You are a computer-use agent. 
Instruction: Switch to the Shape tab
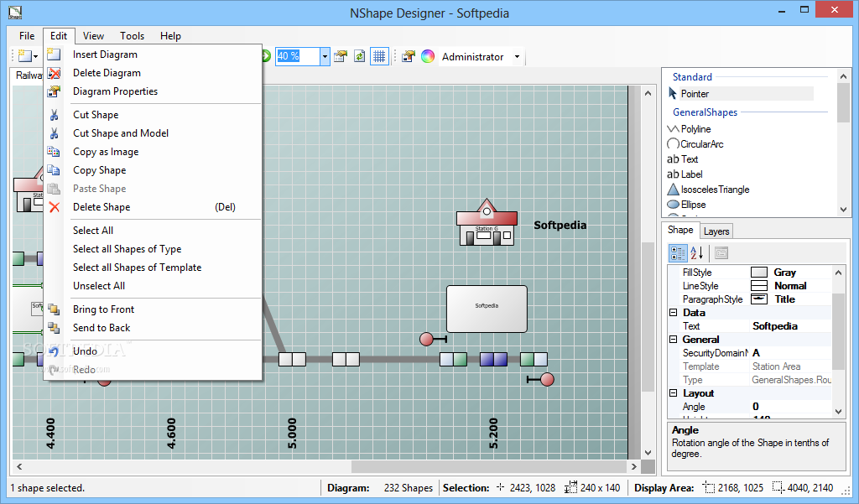pos(679,230)
